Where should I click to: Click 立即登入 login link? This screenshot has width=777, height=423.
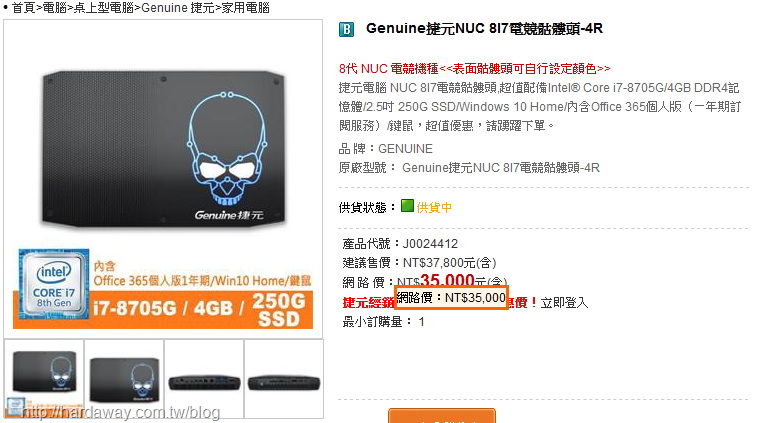click(x=564, y=303)
